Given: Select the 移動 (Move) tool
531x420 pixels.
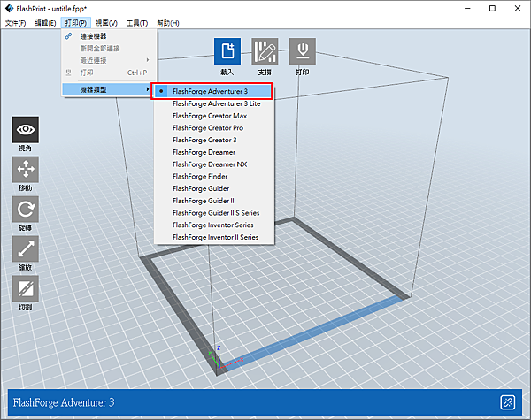Looking at the screenshot, I should [x=26, y=169].
